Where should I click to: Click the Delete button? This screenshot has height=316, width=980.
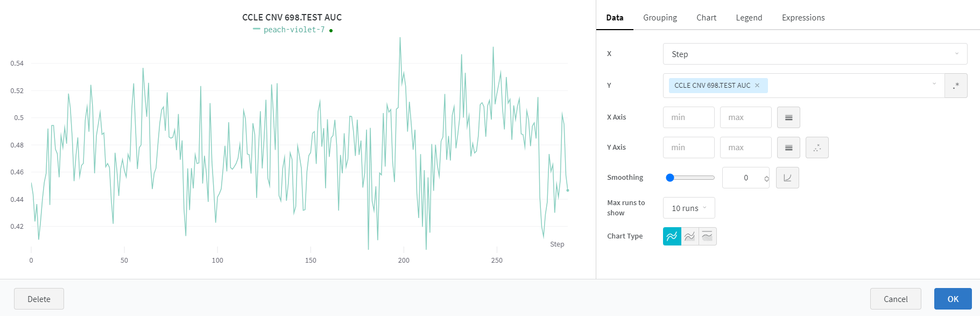click(x=39, y=299)
